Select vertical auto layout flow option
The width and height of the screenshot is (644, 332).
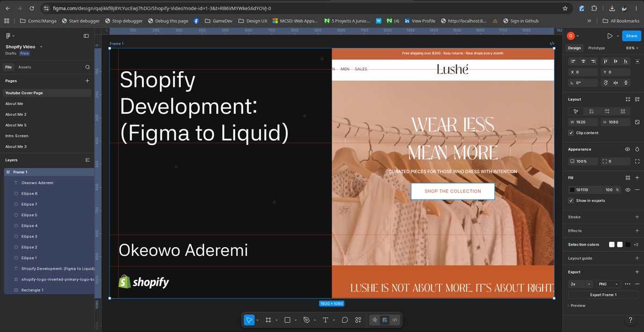pos(591,111)
